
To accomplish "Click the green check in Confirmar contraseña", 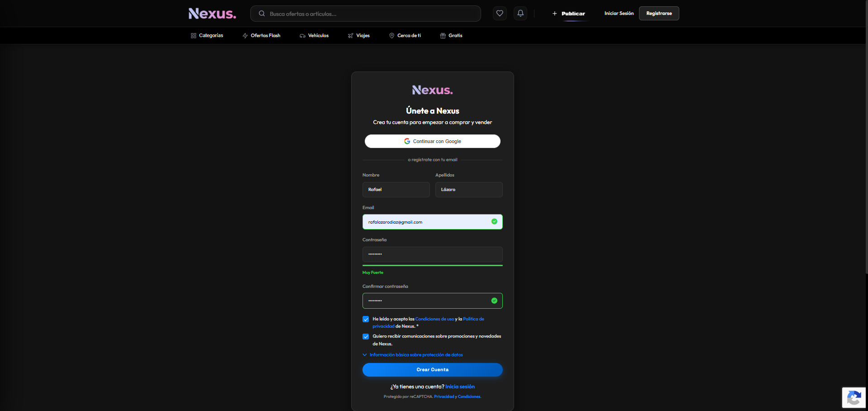I will 494,301.
